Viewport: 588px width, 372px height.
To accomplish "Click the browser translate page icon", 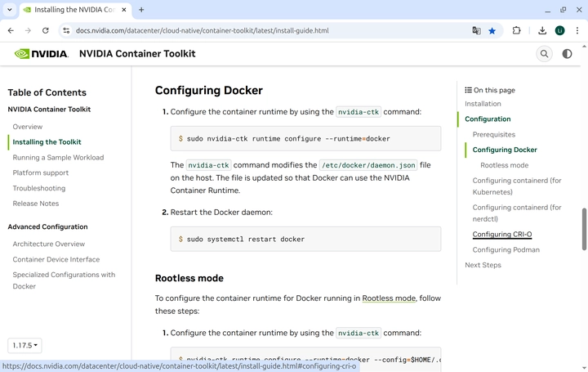I will pos(476,30).
